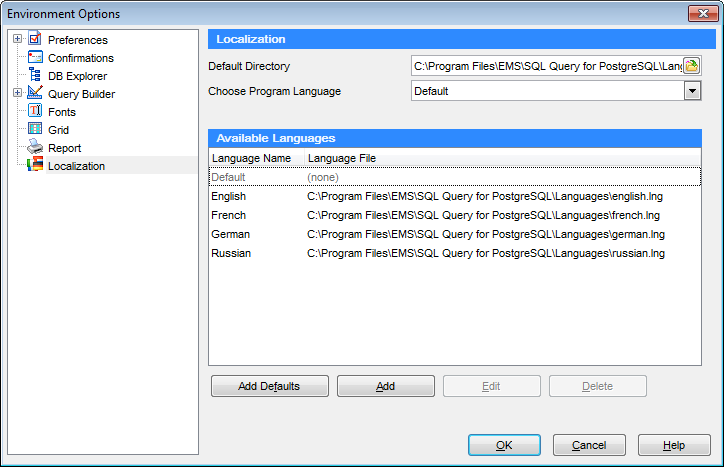Click OK to apply settings
The width and height of the screenshot is (724, 467).
pos(504,445)
